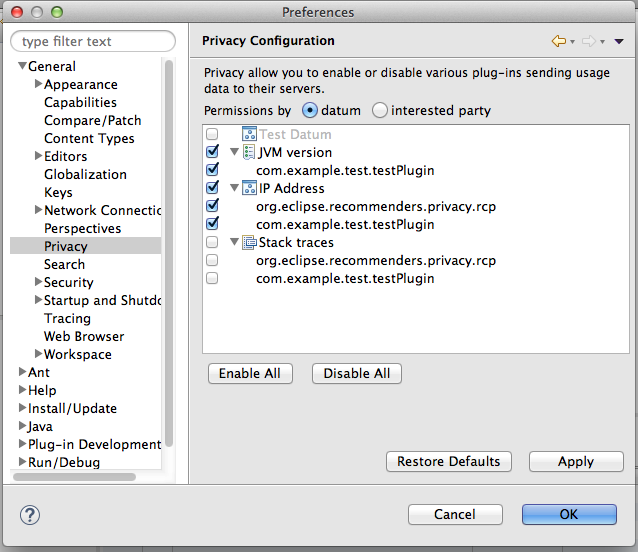The width and height of the screenshot is (638, 552).
Task: Click the help question mark icon
Action: (30, 515)
